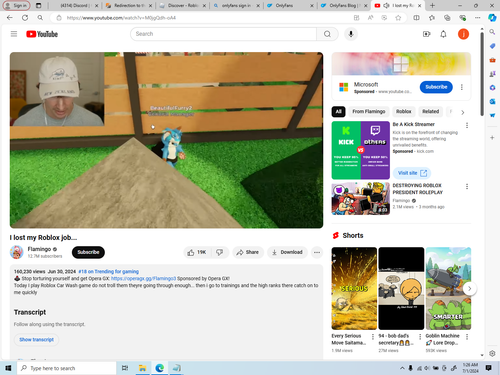This screenshot has width=500, height=375.
Task: Select the Related filter chip
Action: point(430,111)
